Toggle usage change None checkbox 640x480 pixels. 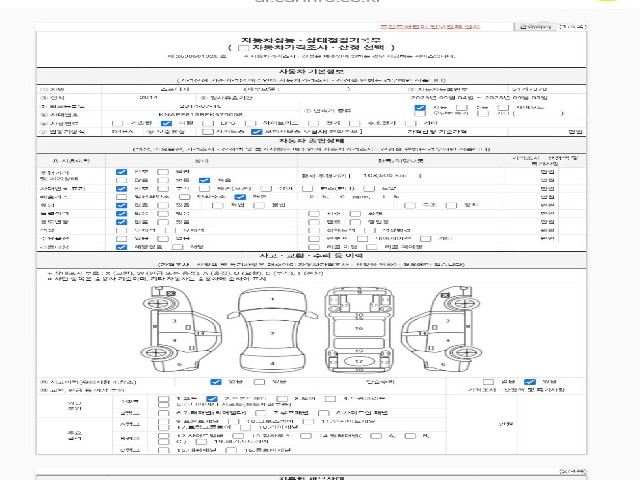(121, 222)
